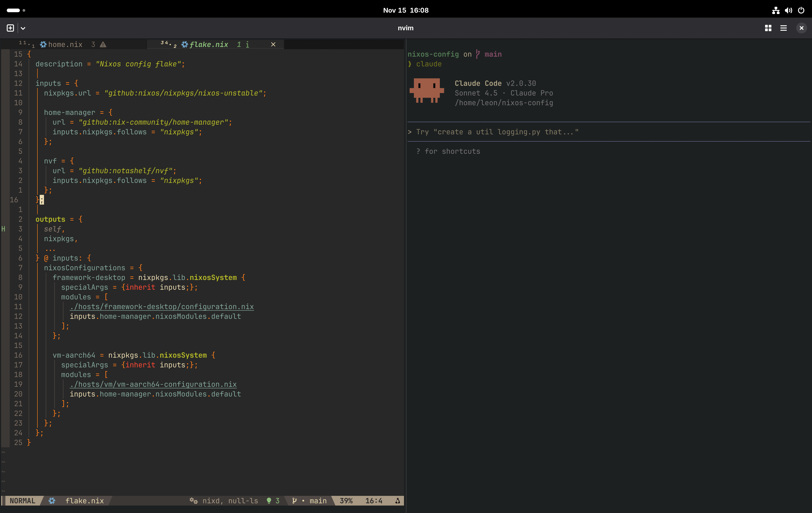Switch to the home.nix buffer tab
This screenshot has height=513, width=812.
pyautogui.click(x=65, y=44)
